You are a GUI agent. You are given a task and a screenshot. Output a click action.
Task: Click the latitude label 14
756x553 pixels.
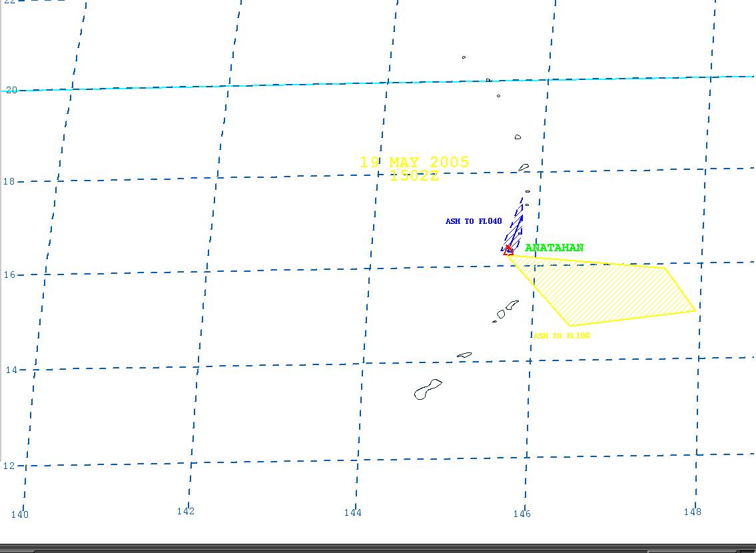(11, 370)
